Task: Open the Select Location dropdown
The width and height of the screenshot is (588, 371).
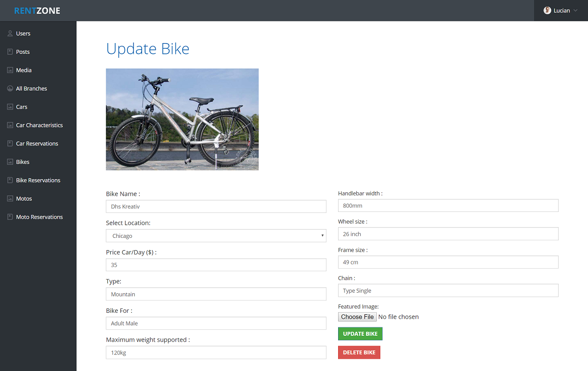Action: click(216, 236)
